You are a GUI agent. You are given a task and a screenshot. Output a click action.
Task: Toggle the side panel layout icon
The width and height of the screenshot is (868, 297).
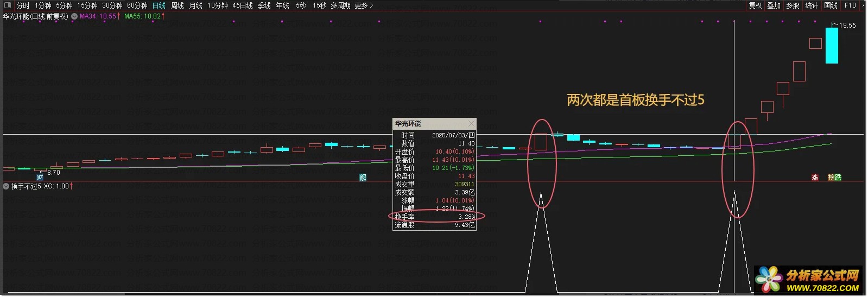8,5
